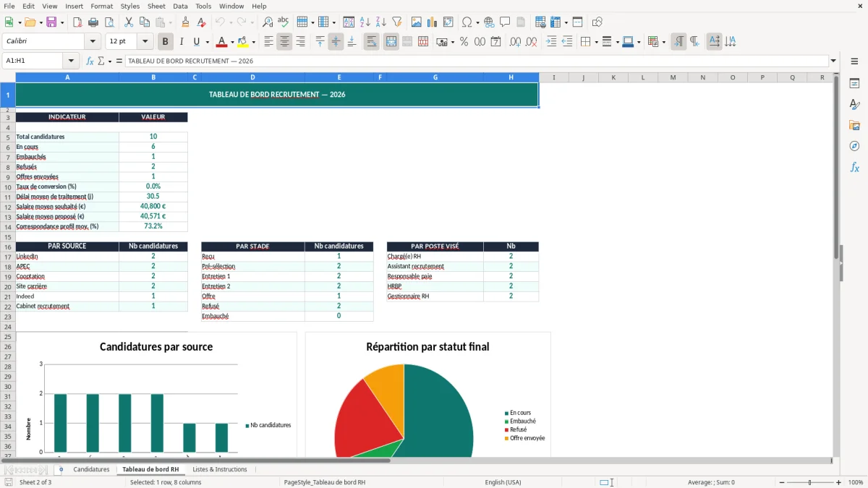Screen dimensions: 868x488
Task: Click the status bar zoom slider
Action: 809,482
